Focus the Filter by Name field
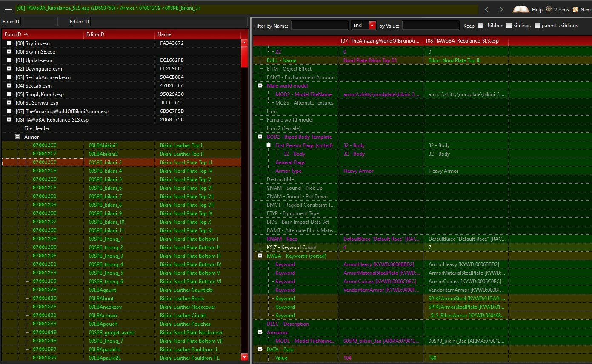 [320, 26]
